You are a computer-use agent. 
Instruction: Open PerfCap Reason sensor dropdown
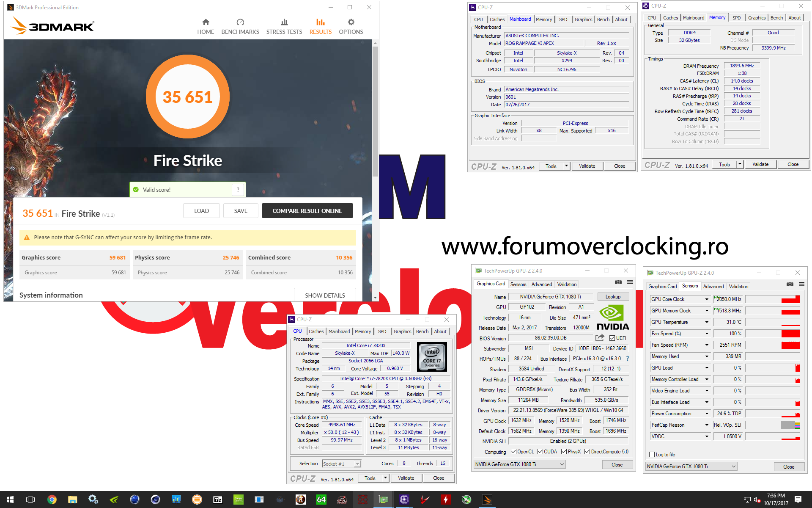point(706,425)
